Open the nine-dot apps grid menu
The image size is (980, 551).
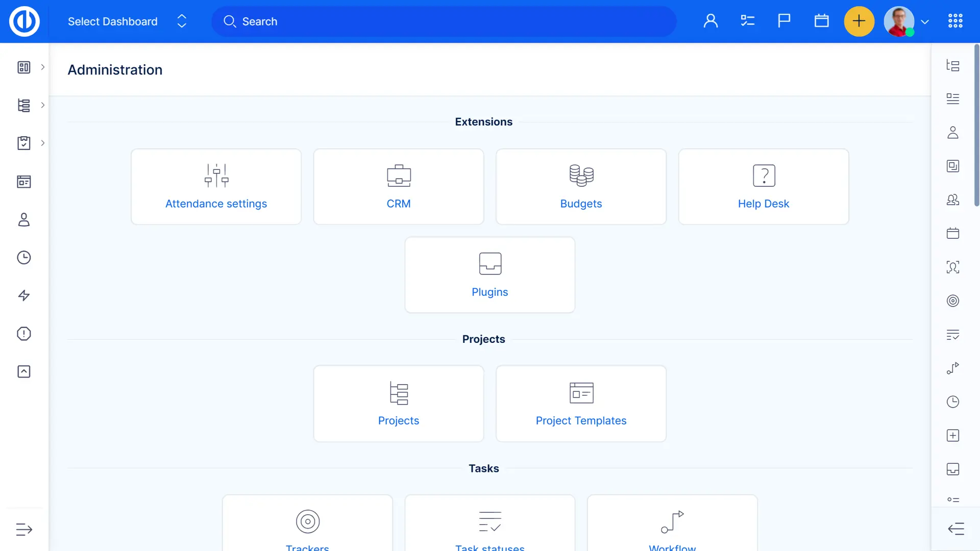[x=955, y=21]
